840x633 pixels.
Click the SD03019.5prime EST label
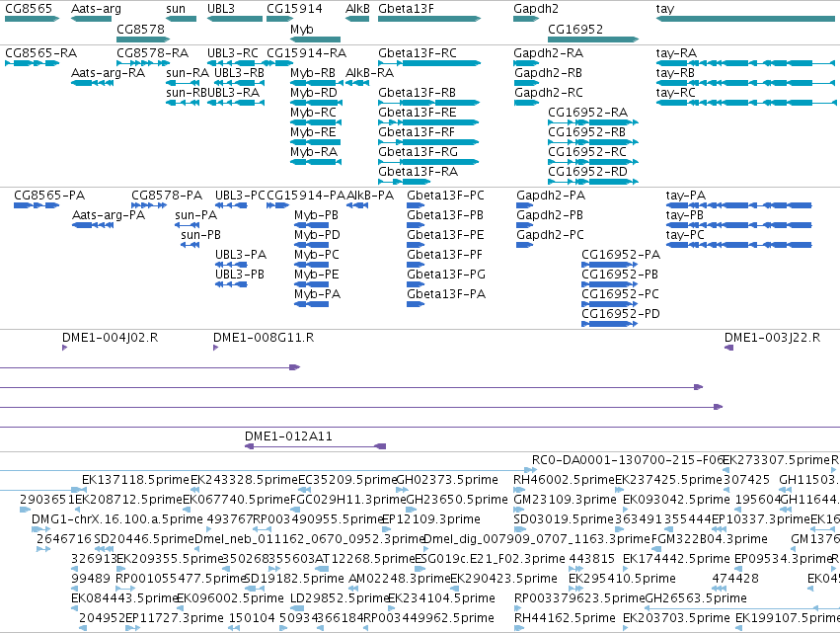[564, 519]
